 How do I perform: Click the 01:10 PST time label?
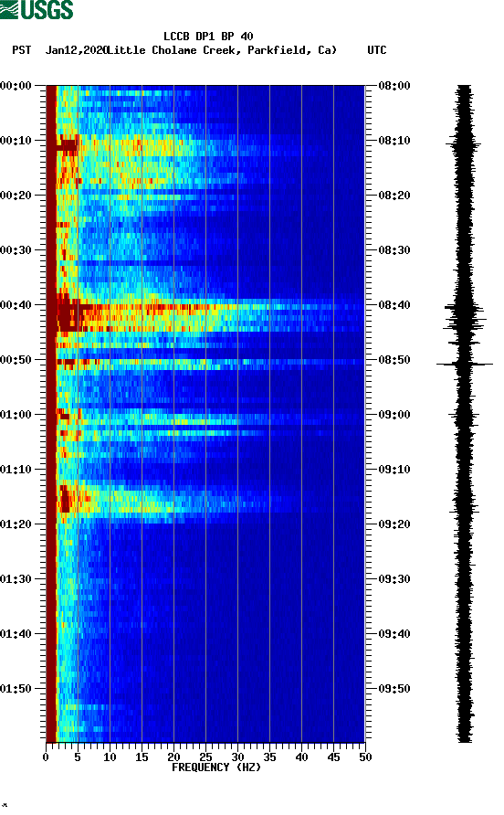(x=16, y=470)
